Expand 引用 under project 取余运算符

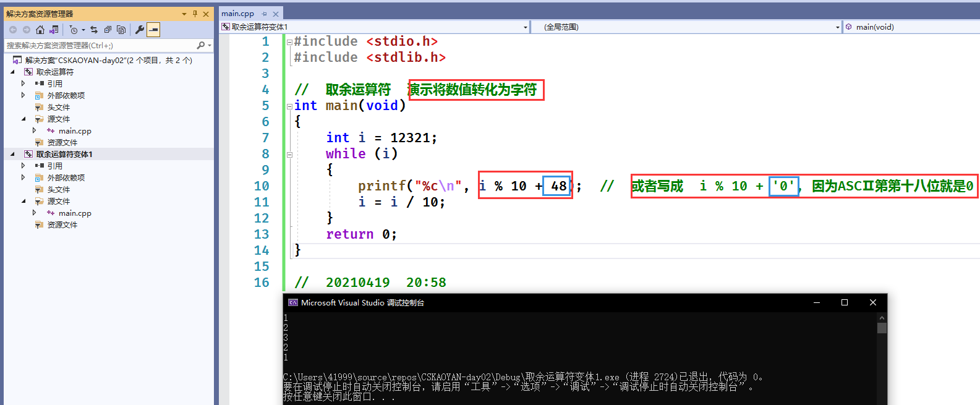tap(23, 83)
